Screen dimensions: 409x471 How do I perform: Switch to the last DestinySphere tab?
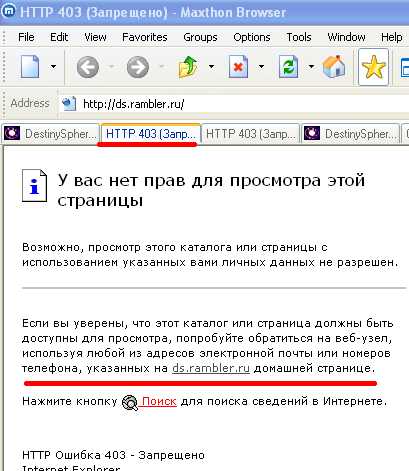coord(351,134)
